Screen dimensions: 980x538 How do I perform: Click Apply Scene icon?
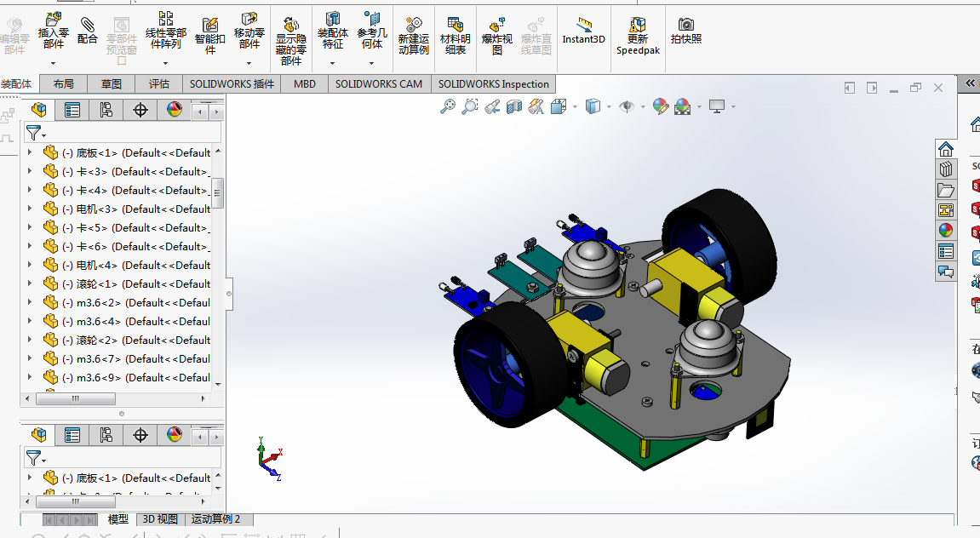coord(683,107)
